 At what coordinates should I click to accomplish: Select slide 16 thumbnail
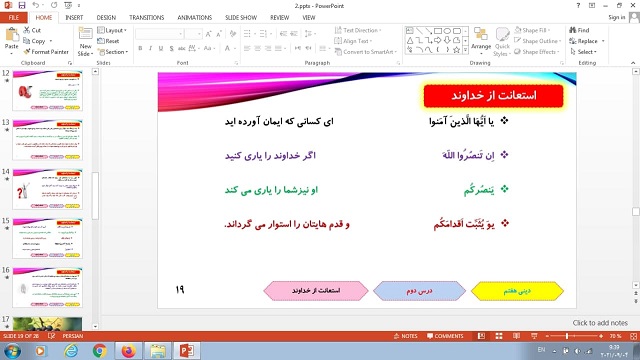[x=47, y=287]
